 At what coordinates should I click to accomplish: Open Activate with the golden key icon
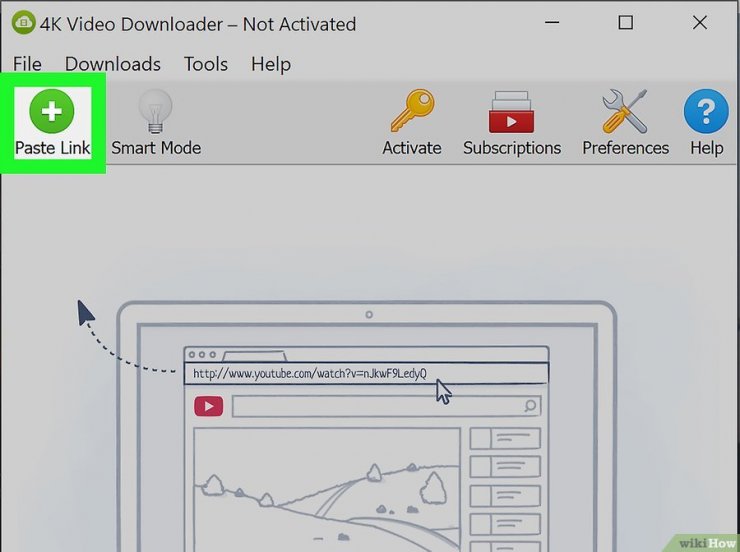(412, 111)
